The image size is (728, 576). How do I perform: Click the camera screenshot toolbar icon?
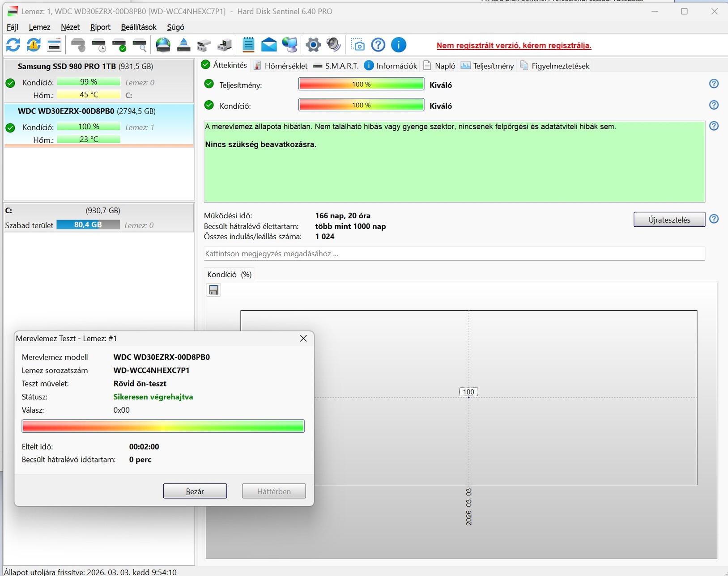358,45
